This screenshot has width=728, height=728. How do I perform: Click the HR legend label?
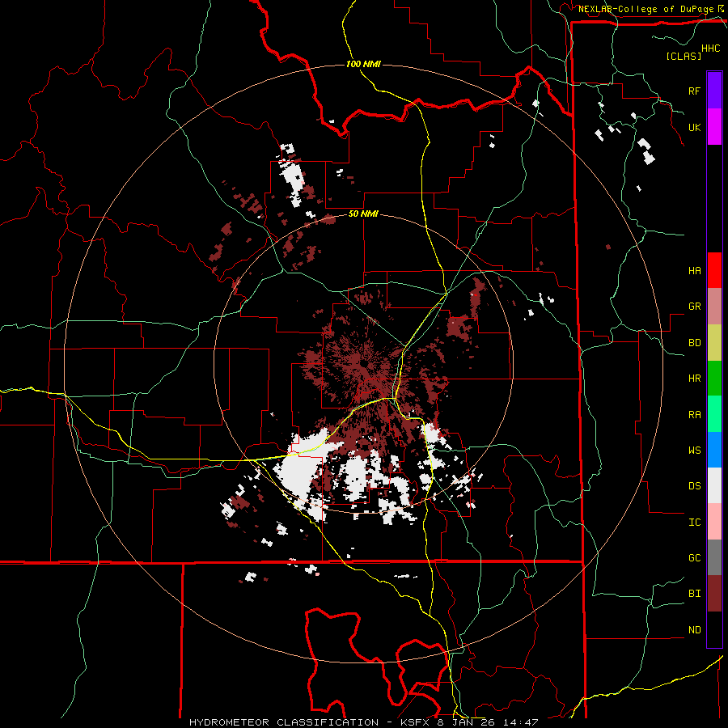pyautogui.click(x=694, y=379)
